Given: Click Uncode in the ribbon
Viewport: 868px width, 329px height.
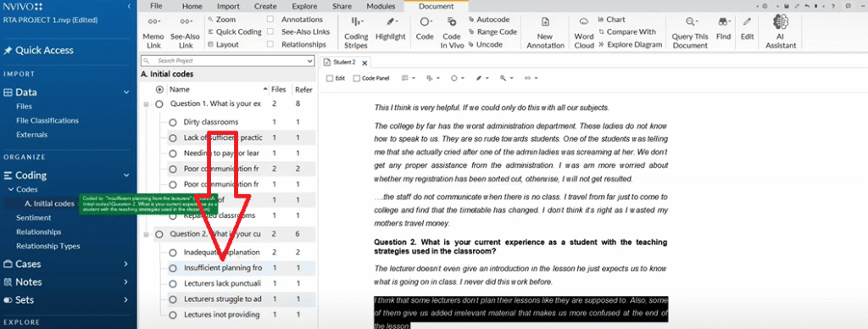Looking at the screenshot, I should tap(486, 45).
